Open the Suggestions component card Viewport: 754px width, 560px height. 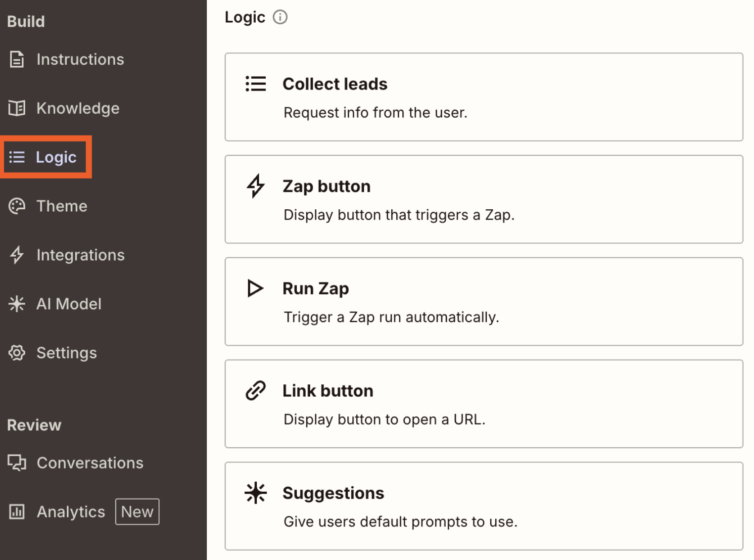coord(484,506)
